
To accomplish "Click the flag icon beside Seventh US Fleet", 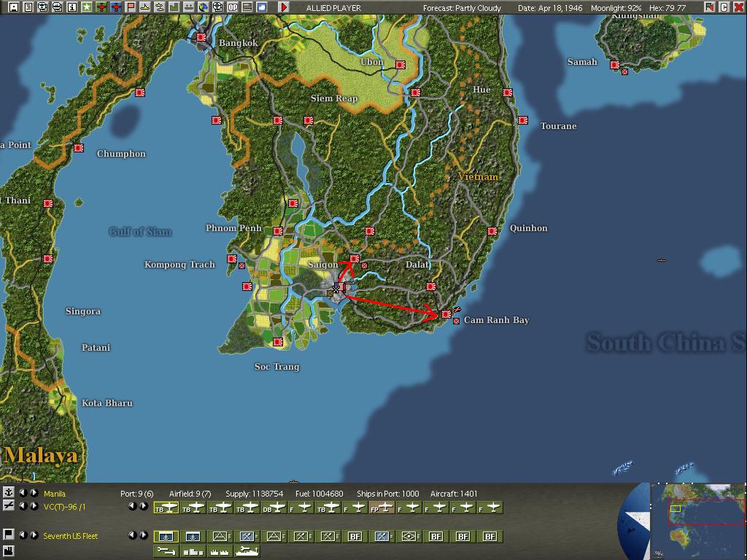I will [8, 534].
